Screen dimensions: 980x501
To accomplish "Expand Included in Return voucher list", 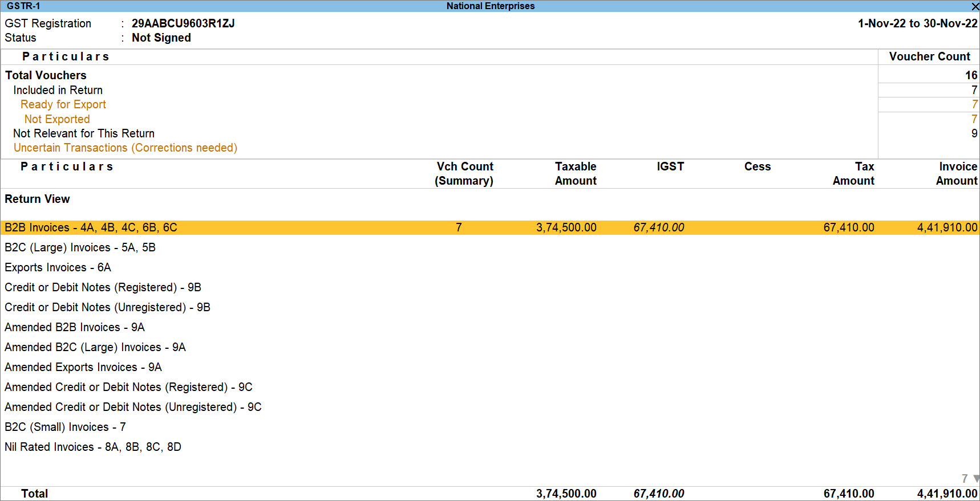I will pyautogui.click(x=490, y=90).
